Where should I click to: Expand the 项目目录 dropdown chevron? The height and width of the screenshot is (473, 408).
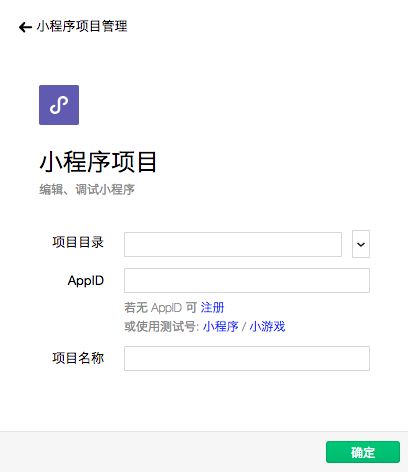click(x=361, y=244)
